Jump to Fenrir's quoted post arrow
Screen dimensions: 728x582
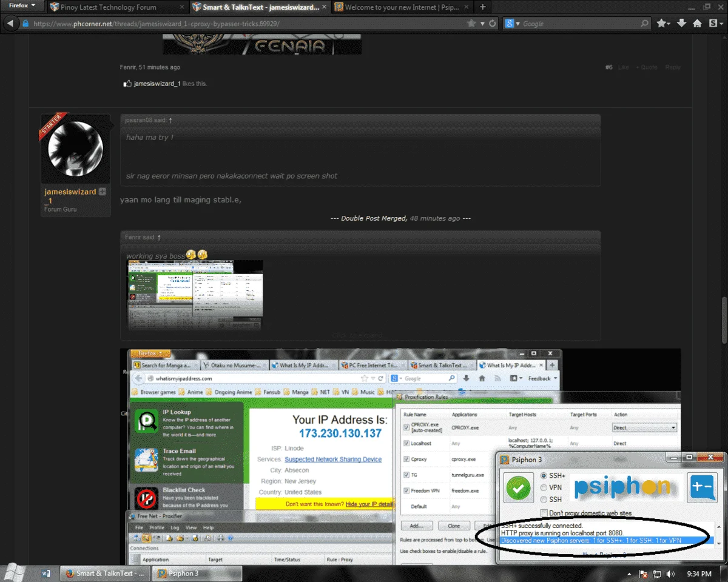click(x=159, y=237)
